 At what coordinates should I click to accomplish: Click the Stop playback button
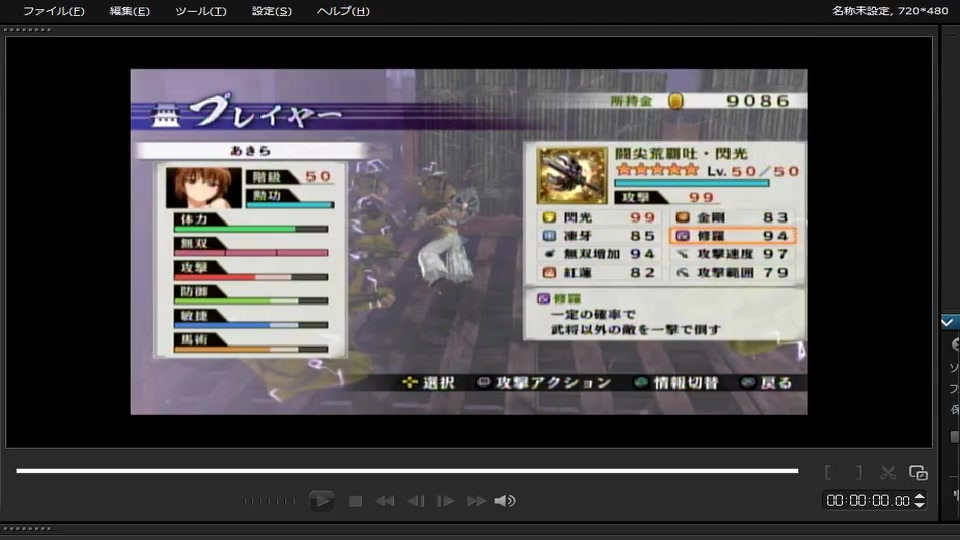click(355, 501)
